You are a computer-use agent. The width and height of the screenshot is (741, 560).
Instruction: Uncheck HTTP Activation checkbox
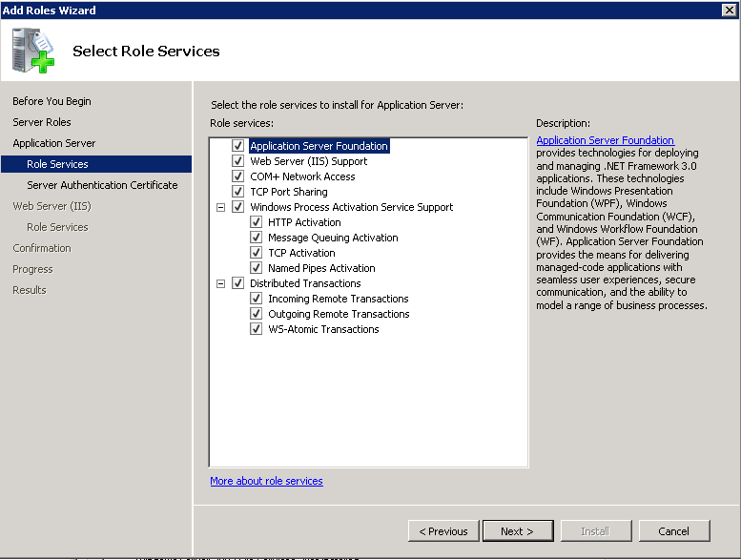click(256, 222)
